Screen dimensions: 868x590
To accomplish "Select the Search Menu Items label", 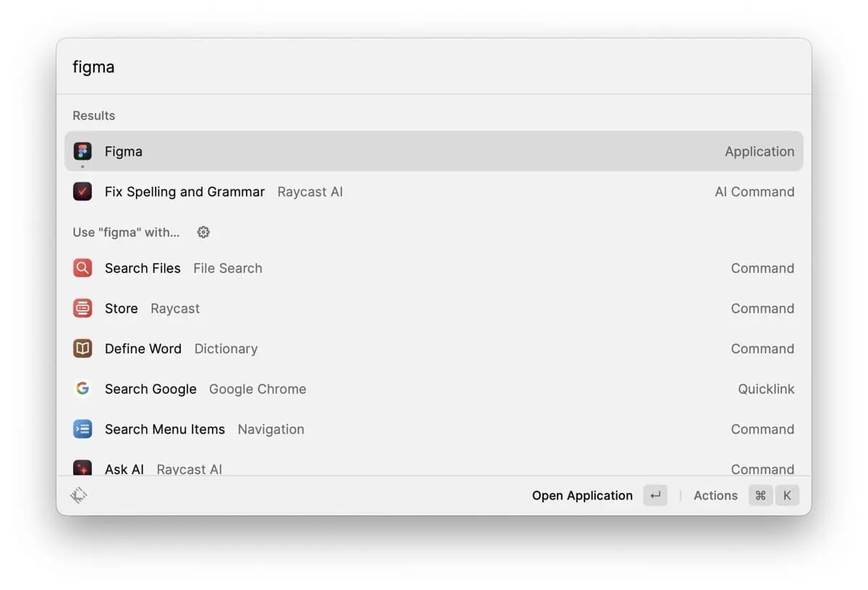I will (x=165, y=429).
